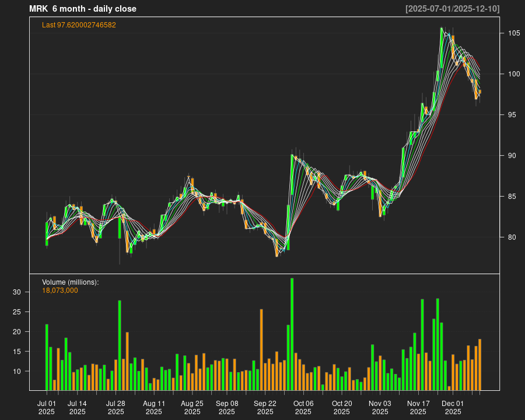Click the MRK 6 month chart title

click(82, 9)
